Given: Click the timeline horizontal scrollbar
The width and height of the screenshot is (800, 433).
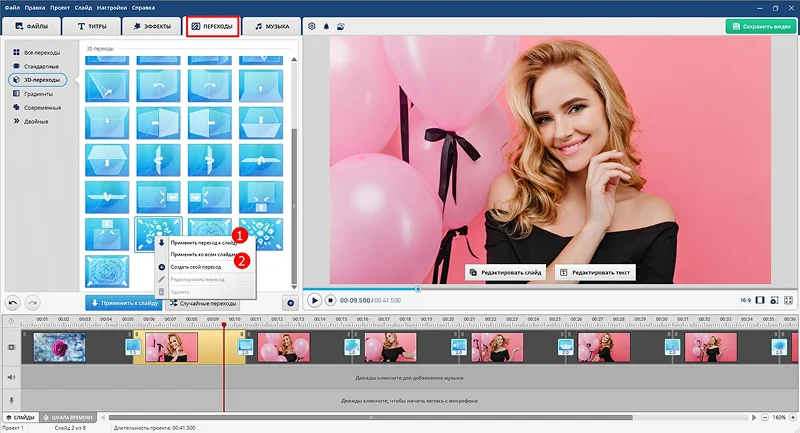Looking at the screenshot, I should (371, 417).
